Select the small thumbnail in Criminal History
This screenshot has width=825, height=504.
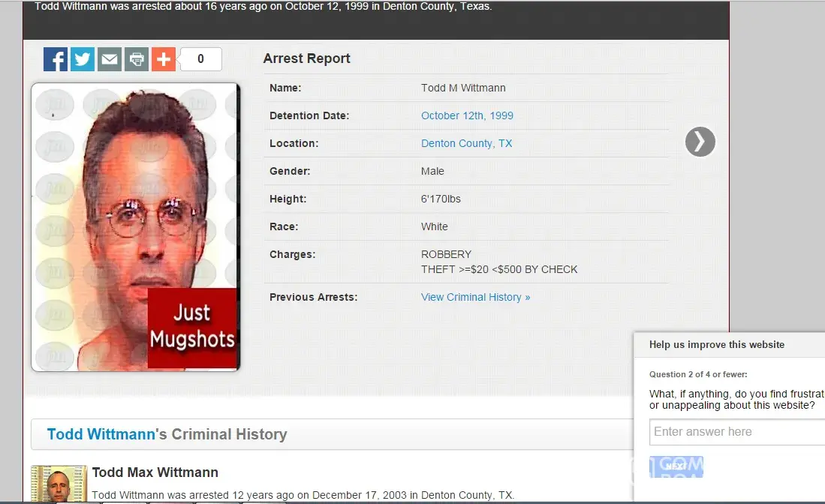point(59,484)
